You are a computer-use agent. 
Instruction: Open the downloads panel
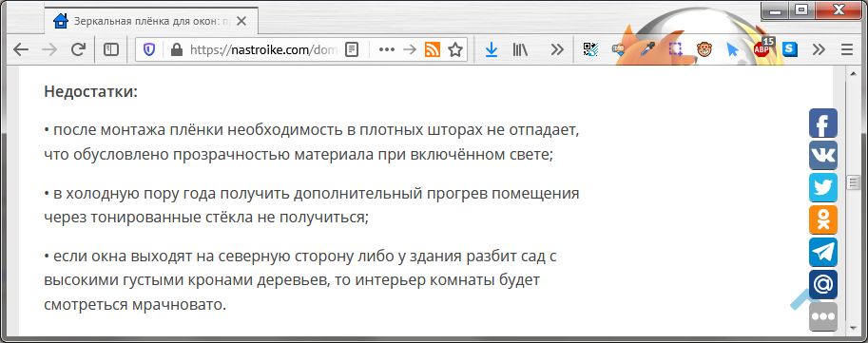(x=491, y=49)
